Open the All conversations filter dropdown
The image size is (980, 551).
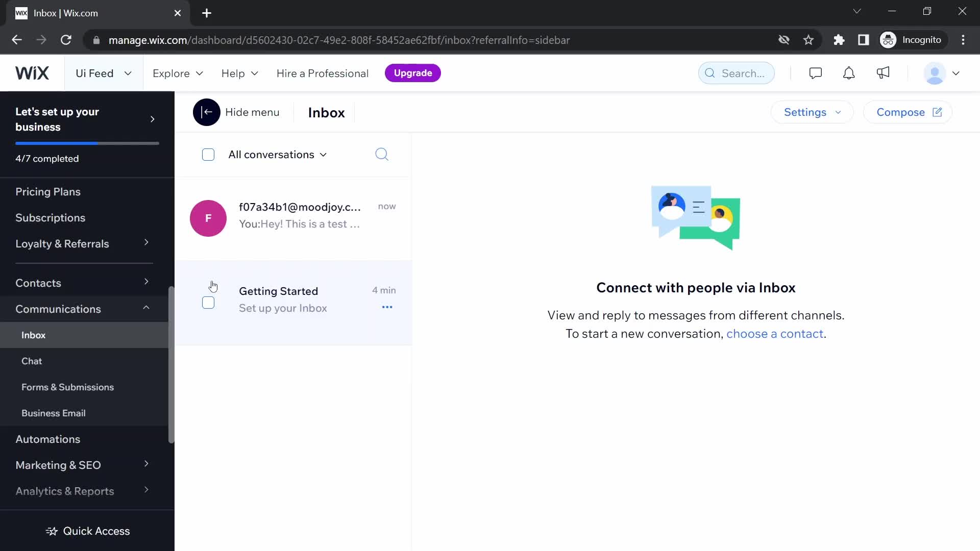(x=277, y=155)
